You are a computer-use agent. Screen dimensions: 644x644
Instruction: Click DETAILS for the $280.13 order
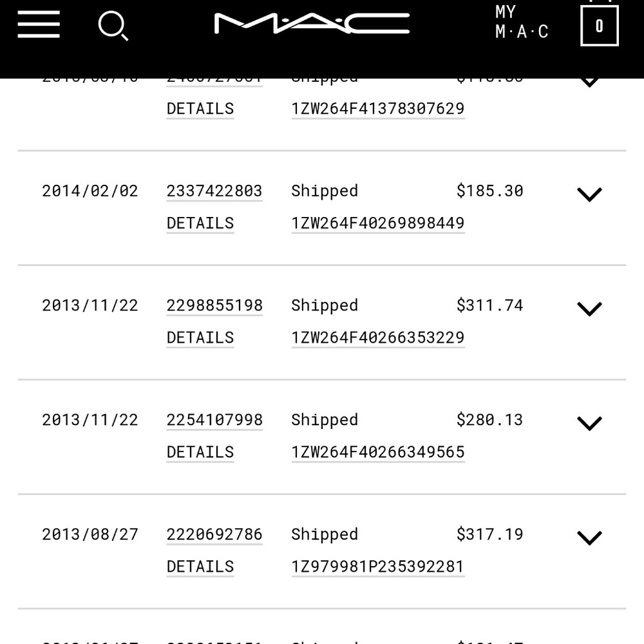(x=200, y=451)
